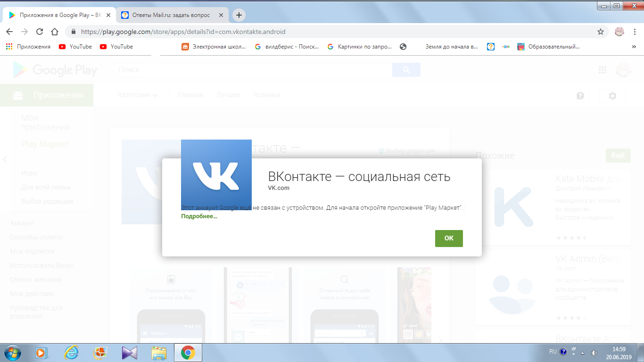Open the browser home page icon
Image resolution: width=644 pixels, height=362 pixels.
[x=55, y=32]
